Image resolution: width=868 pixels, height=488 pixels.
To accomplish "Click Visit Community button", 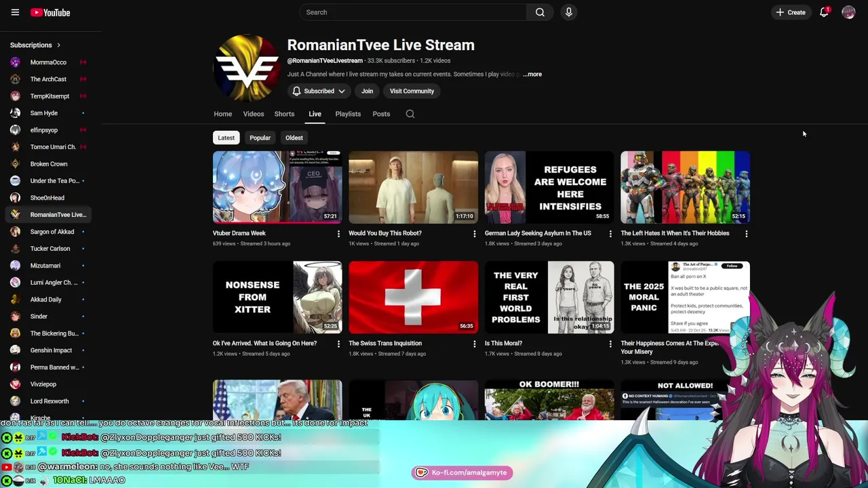I will tap(412, 91).
